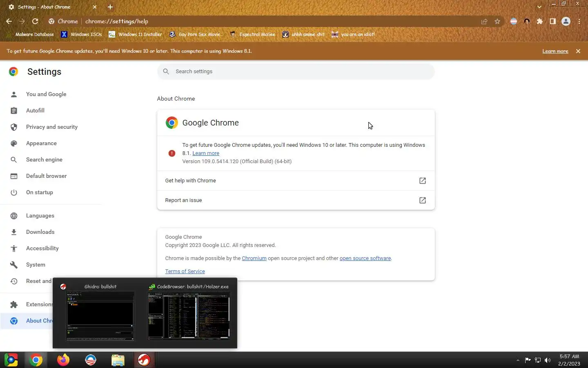Click the red error icon near version text
Screen dimensions: 588x368
pyautogui.click(x=172, y=153)
